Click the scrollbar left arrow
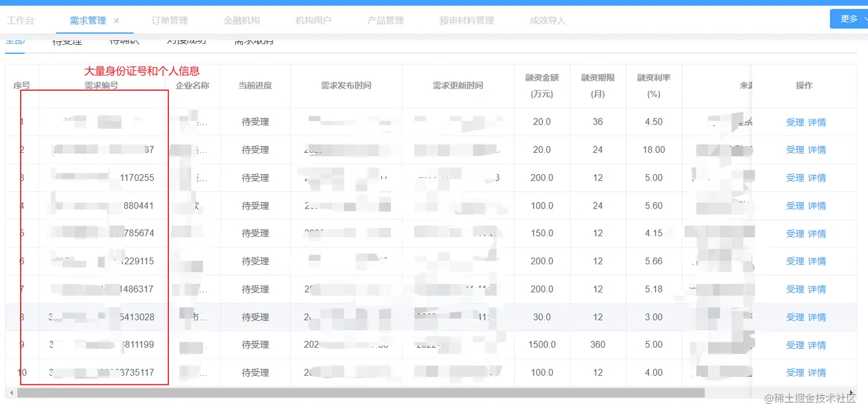Viewport: 868px width, 416px height. [x=10, y=393]
